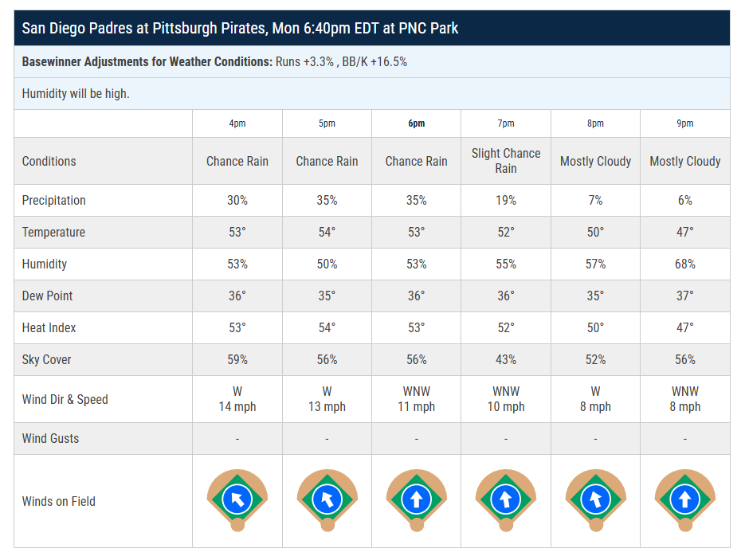
Task: Click the 4pm wind direction field icon
Action: (x=237, y=500)
